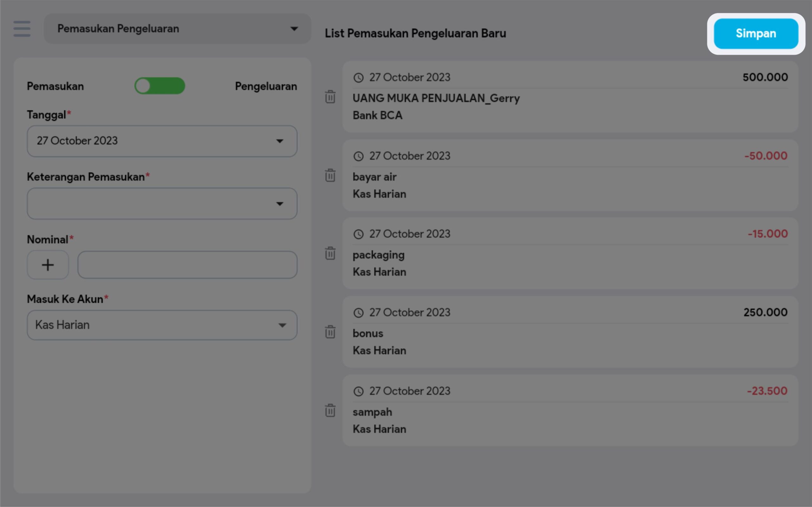Open the hamburger menu icon
The width and height of the screenshot is (812, 507).
pyautogui.click(x=22, y=29)
